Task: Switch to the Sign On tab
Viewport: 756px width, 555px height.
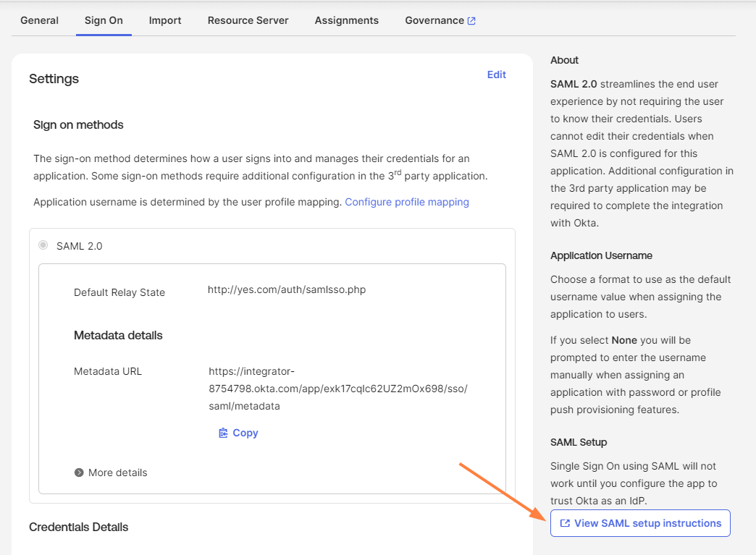Action: (x=104, y=20)
